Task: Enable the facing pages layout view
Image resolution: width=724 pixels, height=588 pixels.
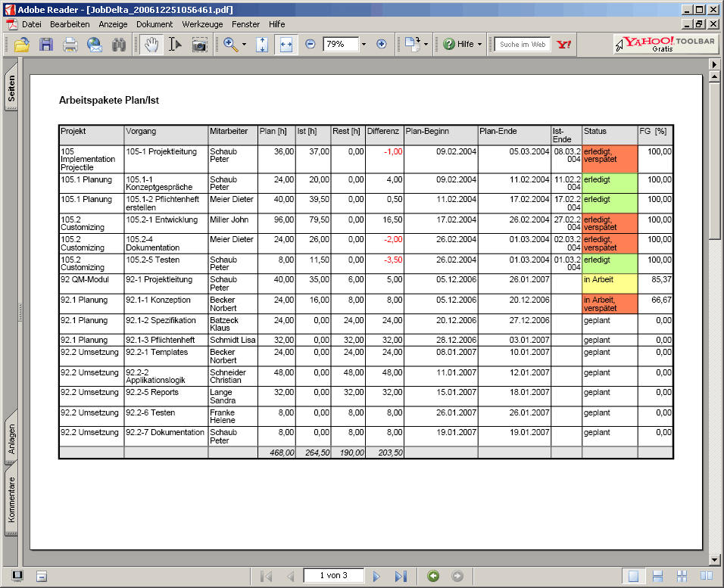Action: 707,577
